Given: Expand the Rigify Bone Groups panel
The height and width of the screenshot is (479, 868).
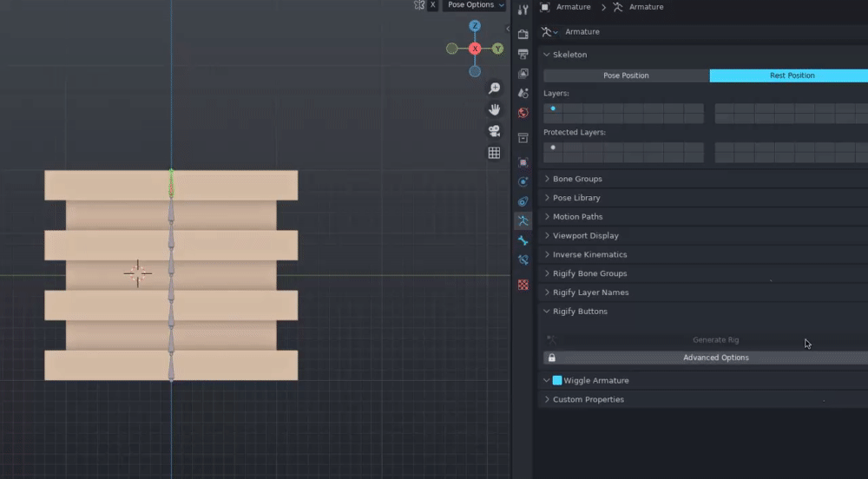Looking at the screenshot, I should 546,273.
